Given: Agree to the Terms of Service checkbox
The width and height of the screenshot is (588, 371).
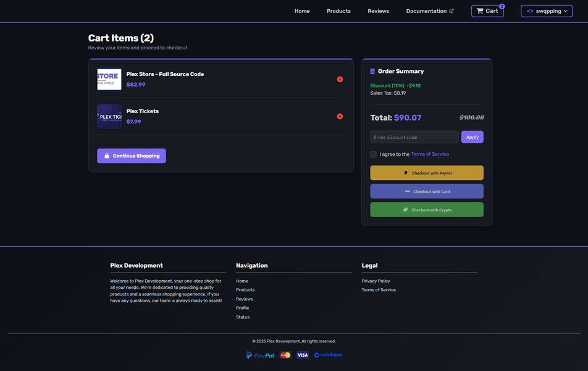Looking at the screenshot, I should (x=373, y=154).
